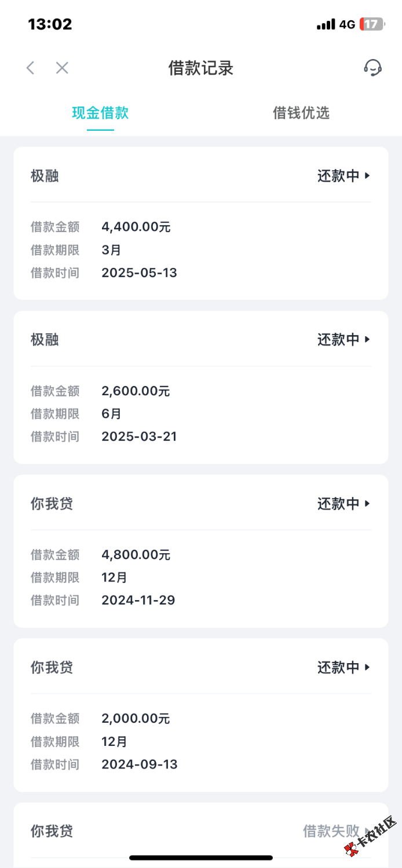Open the 你我贷 loan dated 2024-11-29
This screenshot has width=402, height=868.
[x=201, y=551]
